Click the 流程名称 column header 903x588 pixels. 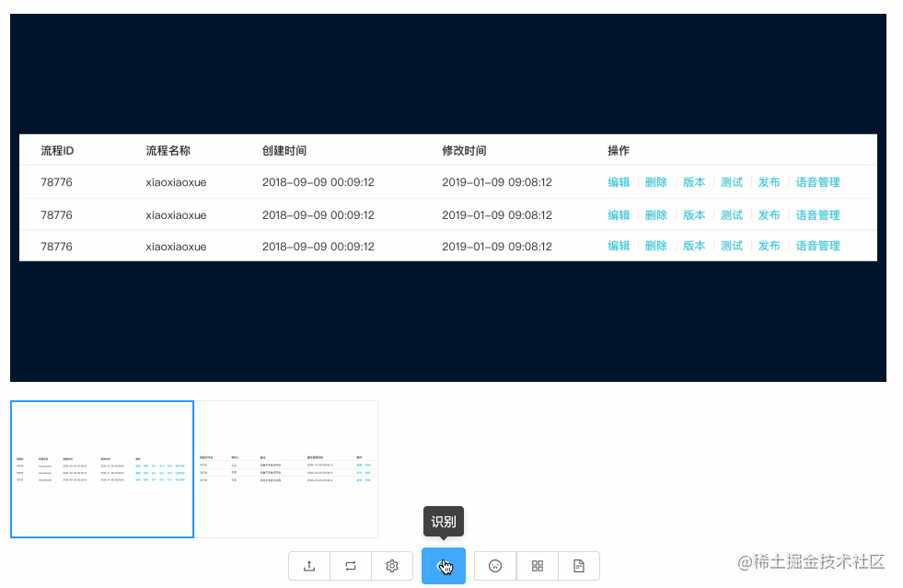pyautogui.click(x=168, y=151)
